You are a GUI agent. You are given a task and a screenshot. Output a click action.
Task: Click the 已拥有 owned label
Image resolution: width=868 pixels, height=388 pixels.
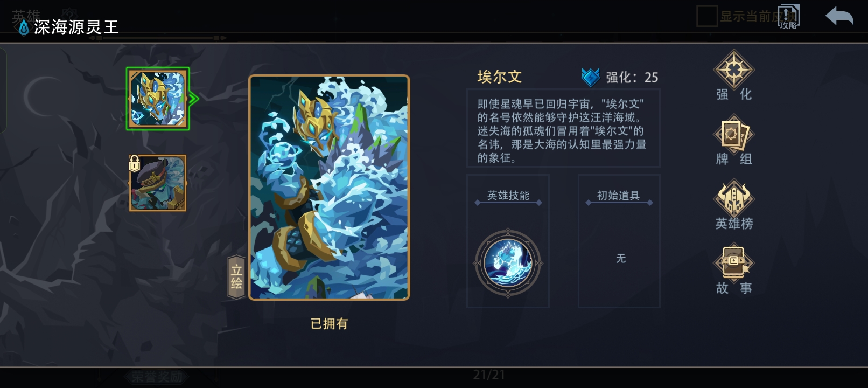click(x=329, y=324)
